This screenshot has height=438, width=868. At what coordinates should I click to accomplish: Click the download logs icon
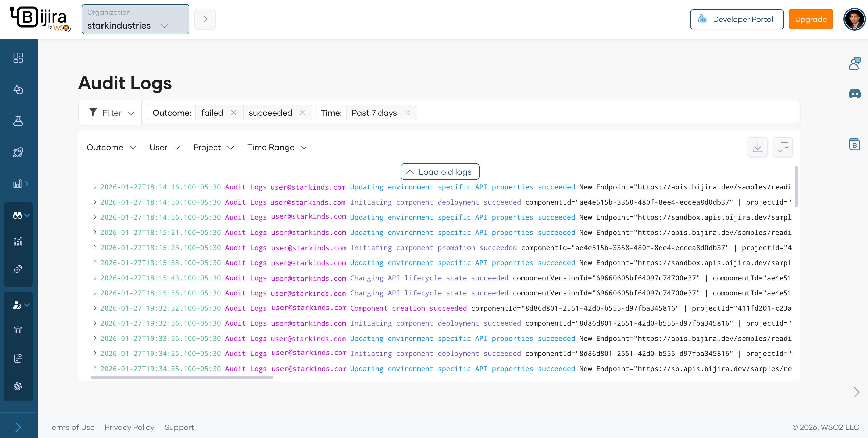tap(757, 147)
